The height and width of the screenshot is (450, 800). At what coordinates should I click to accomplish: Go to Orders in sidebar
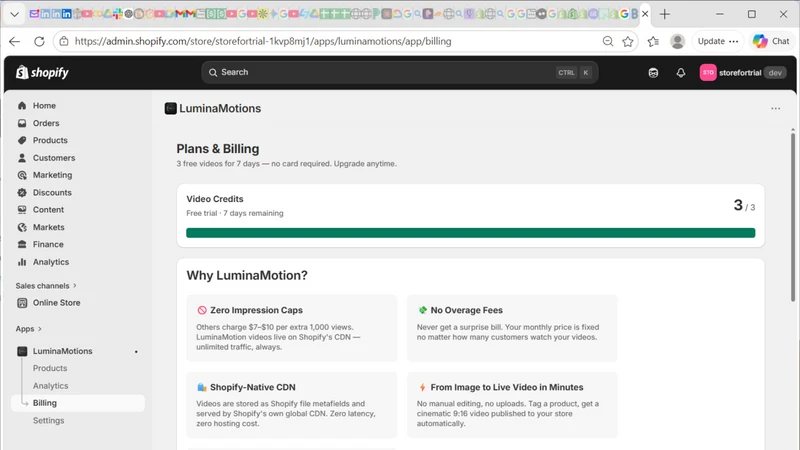coord(46,123)
